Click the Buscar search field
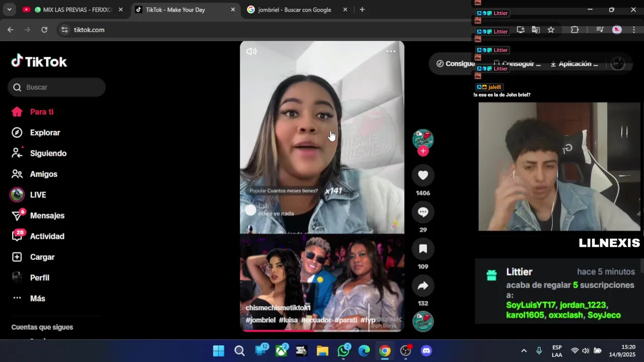This screenshot has width=644, height=362. 56,87
